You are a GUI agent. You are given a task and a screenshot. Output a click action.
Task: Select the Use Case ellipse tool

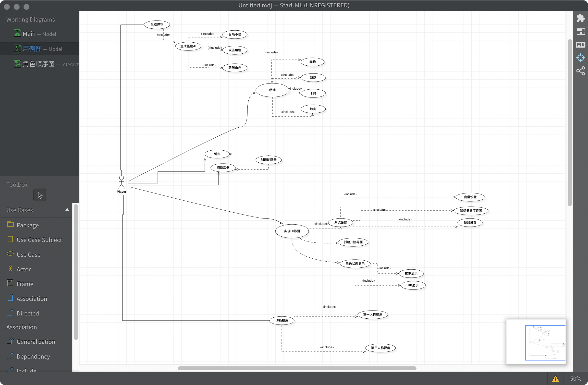(28, 254)
